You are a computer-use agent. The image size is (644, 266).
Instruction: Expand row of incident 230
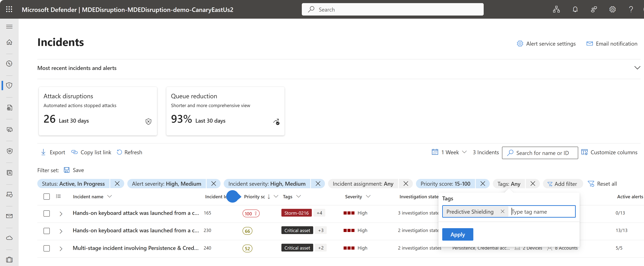pyautogui.click(x=61, y=231)
